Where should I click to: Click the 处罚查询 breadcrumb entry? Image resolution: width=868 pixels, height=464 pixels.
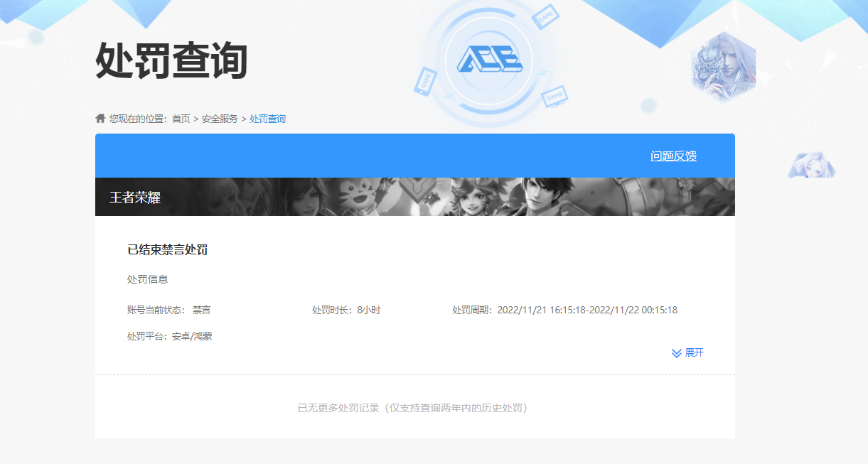267,119
